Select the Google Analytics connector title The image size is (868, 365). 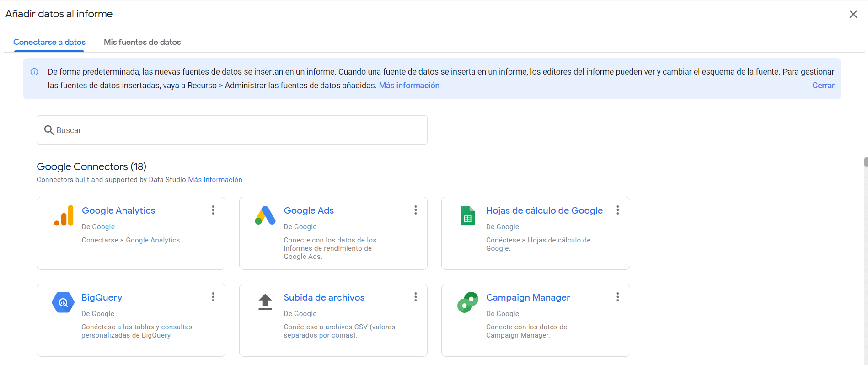tap(118, 210)
